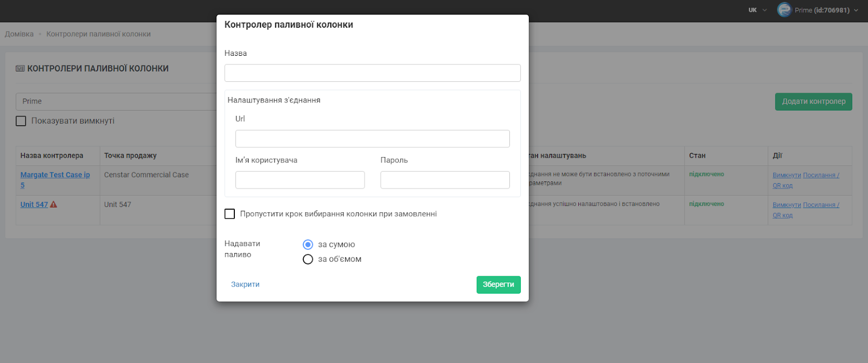Expand the Prime account menu chevron
The width and height of the screenshot is (868, 363).
pos(856,10)
